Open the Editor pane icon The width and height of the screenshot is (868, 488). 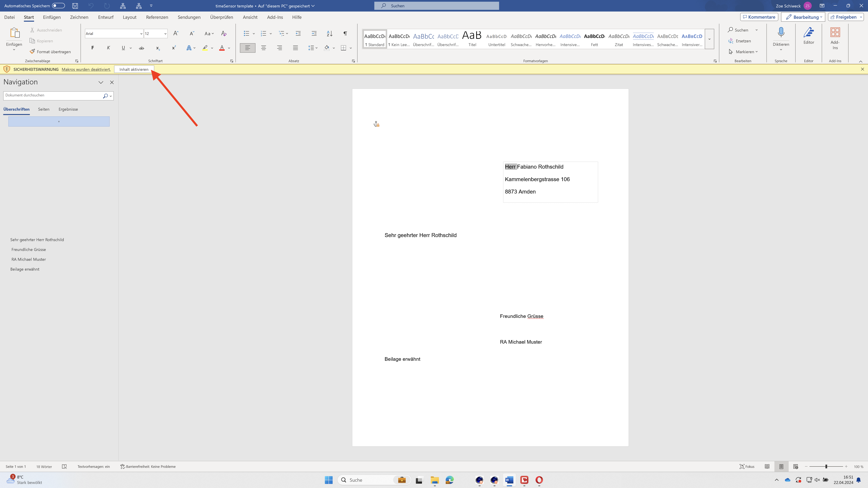click(x=809, y=33)
